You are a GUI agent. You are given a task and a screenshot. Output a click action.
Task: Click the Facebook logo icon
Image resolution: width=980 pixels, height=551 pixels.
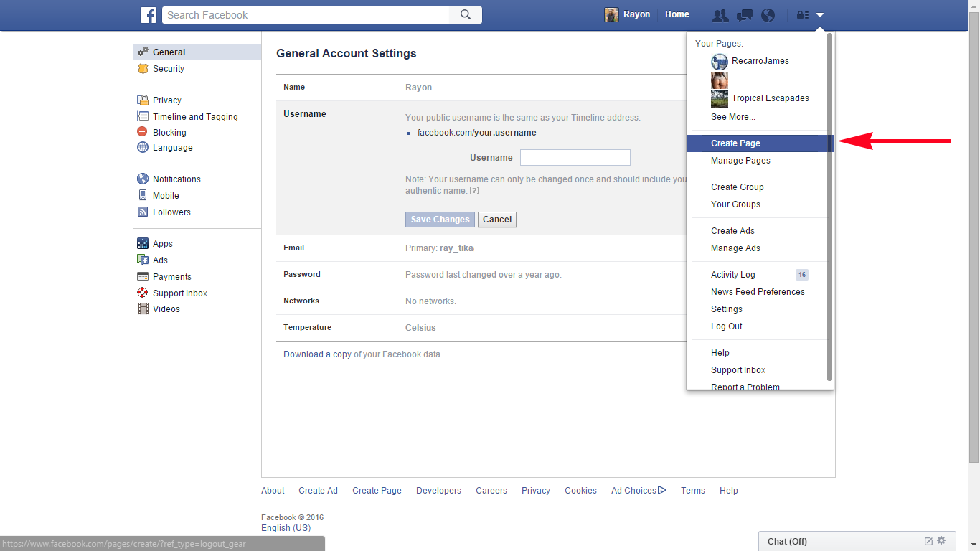pos(149,15)
